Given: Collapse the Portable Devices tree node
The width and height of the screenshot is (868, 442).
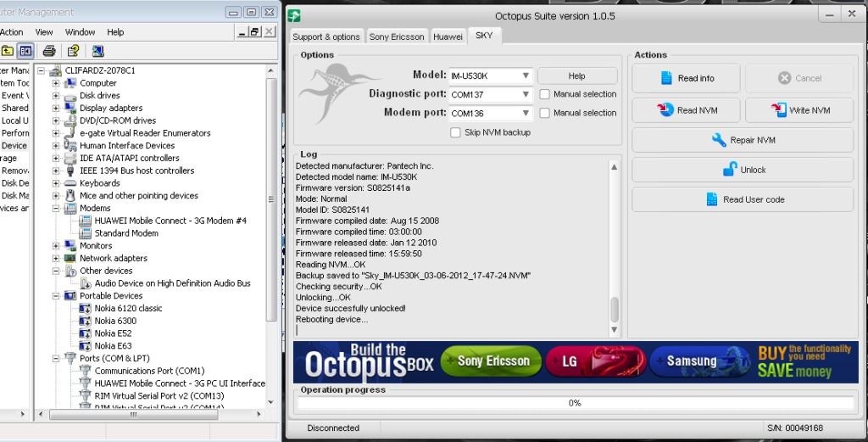Looking at the screenshot, I should pos(56,296).
